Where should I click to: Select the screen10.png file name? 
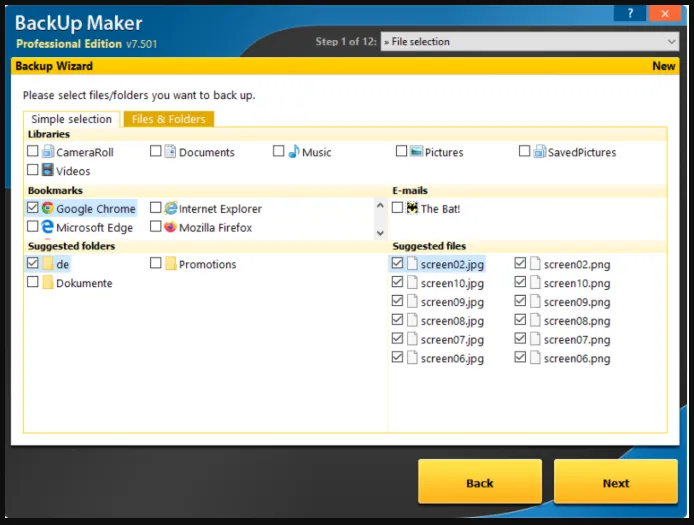pyautogui.click(x=577, y=283)
